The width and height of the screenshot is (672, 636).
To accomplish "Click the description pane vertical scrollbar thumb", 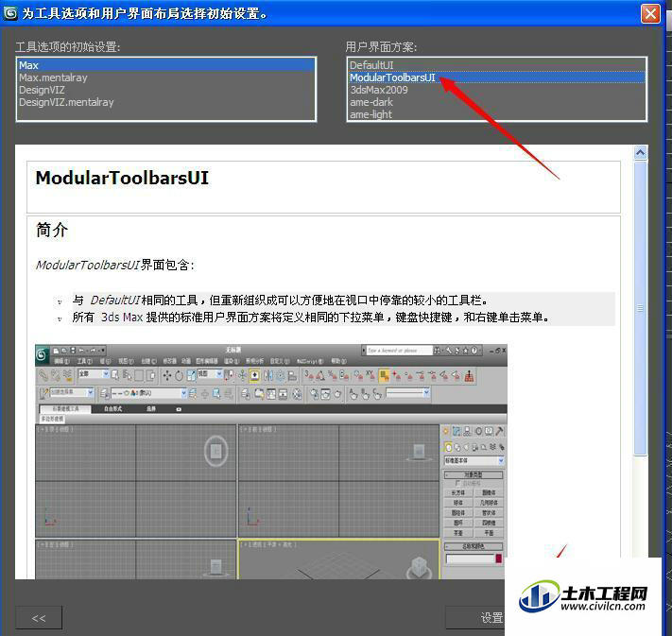I will coord(640,308).
